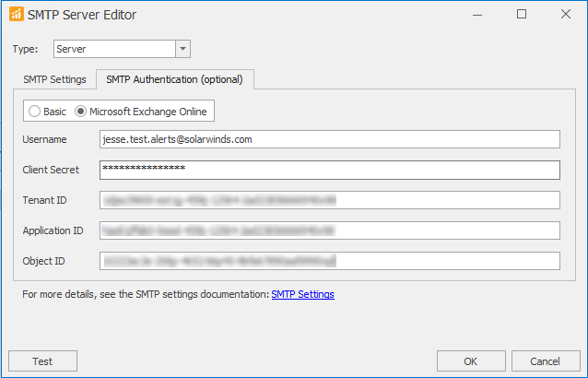Click the SMTP Server Editor title text
This screenshot has height=378, width=588.
coord(82,15)
